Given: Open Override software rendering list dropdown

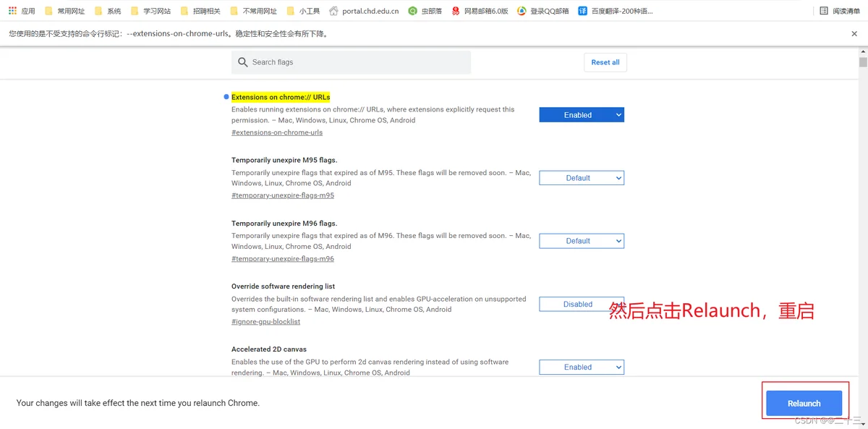Looking at the screenshot, I should (582, 305).
